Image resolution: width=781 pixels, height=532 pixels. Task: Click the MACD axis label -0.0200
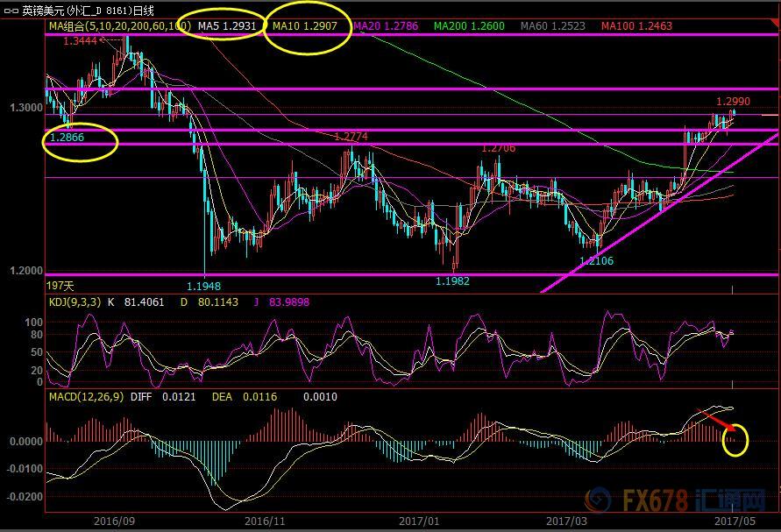[x=25, y=497]
